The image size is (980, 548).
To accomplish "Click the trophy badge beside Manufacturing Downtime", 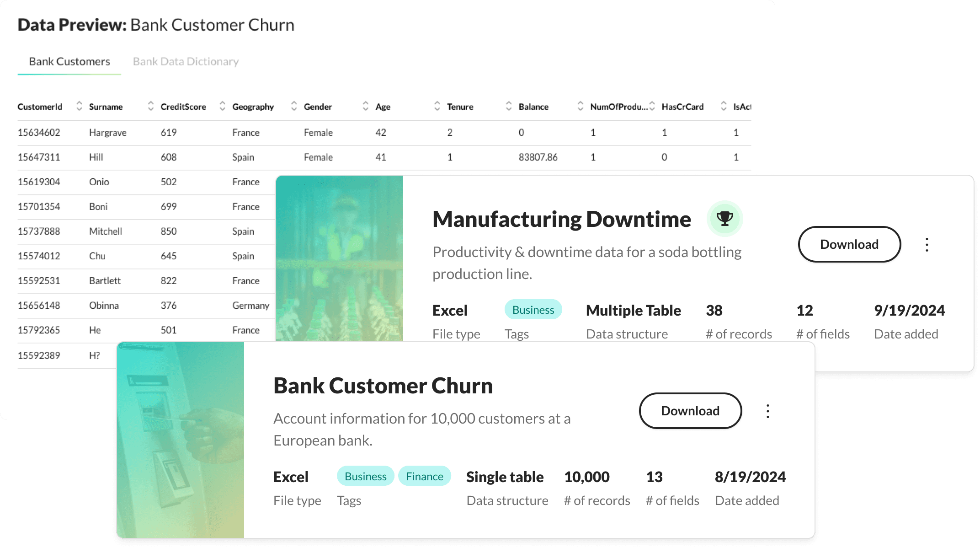I will 724,218.
